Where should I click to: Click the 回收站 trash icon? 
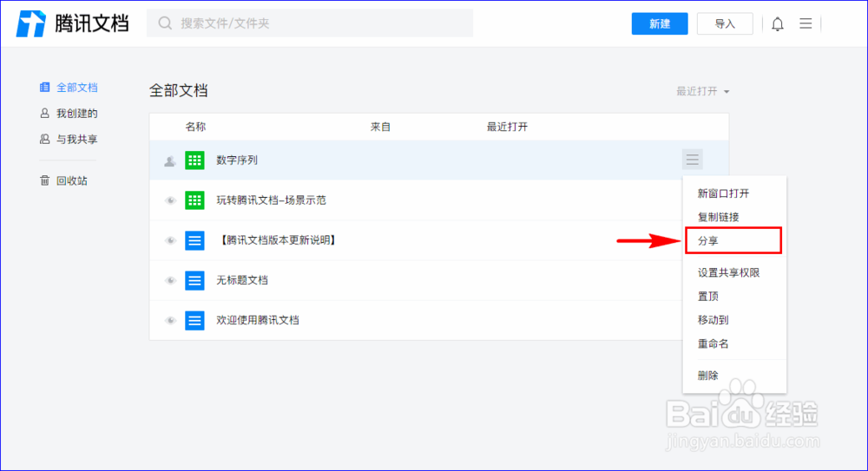pos(45,180)
